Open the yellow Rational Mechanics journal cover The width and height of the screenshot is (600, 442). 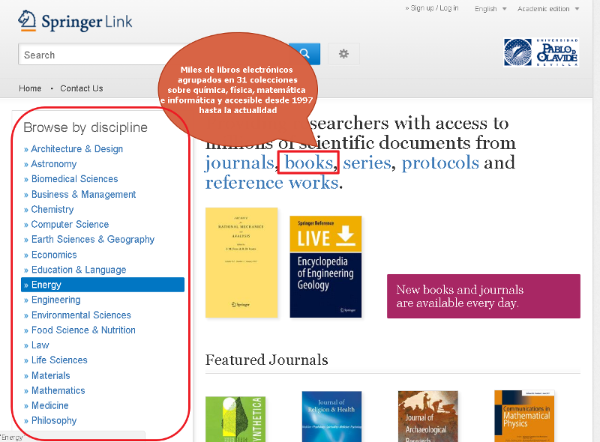241,263
